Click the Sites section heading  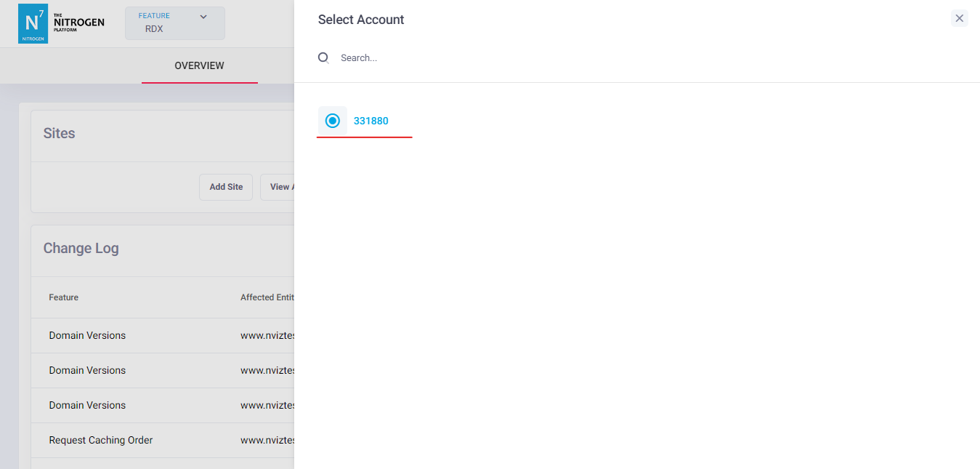(x=60, y=133)
